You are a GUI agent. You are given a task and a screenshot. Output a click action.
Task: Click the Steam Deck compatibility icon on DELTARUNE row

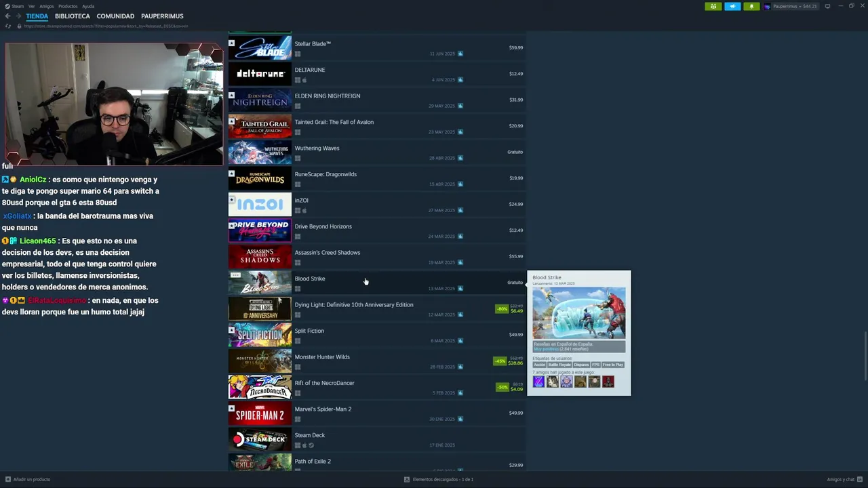460,80
